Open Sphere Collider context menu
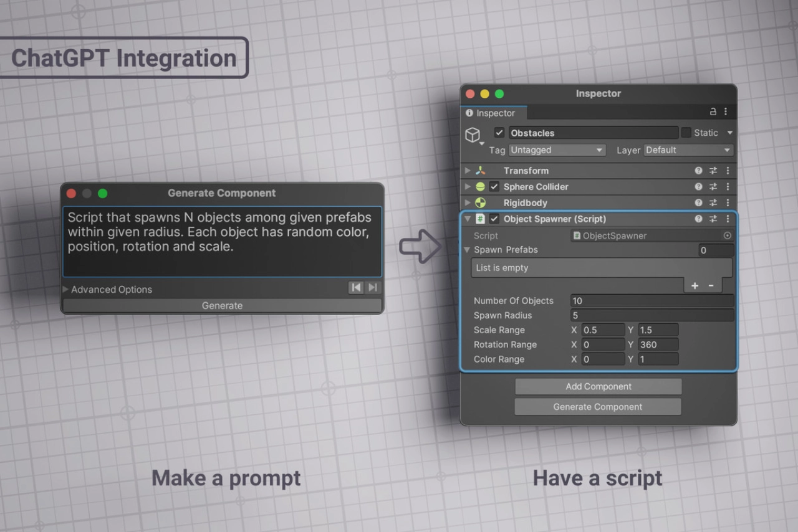Screen dimensions: 798x532 click(x=727, y=187)
